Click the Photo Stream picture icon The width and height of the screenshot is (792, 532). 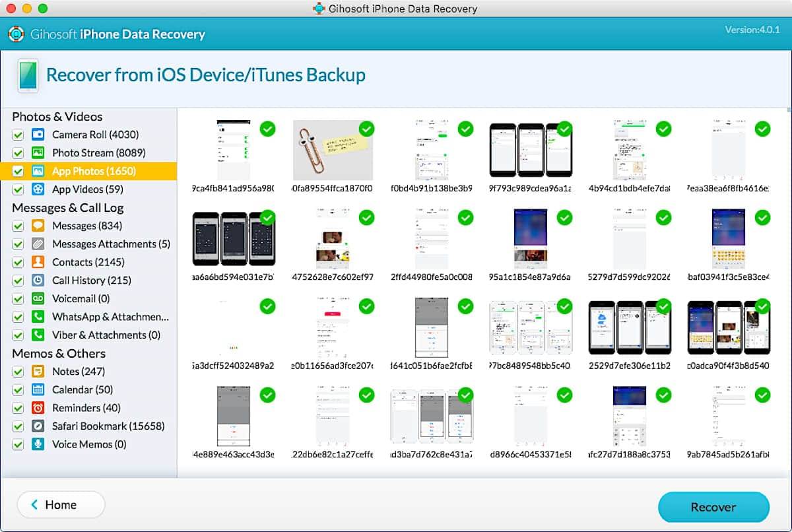[x=38, y=152]
